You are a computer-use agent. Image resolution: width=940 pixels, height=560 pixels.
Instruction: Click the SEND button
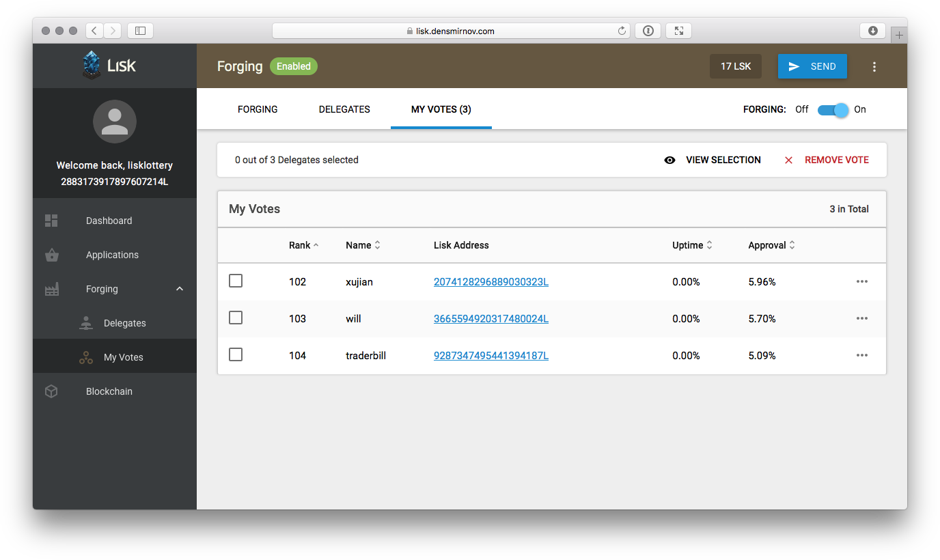pyautogui.click(x=812, y=66)
